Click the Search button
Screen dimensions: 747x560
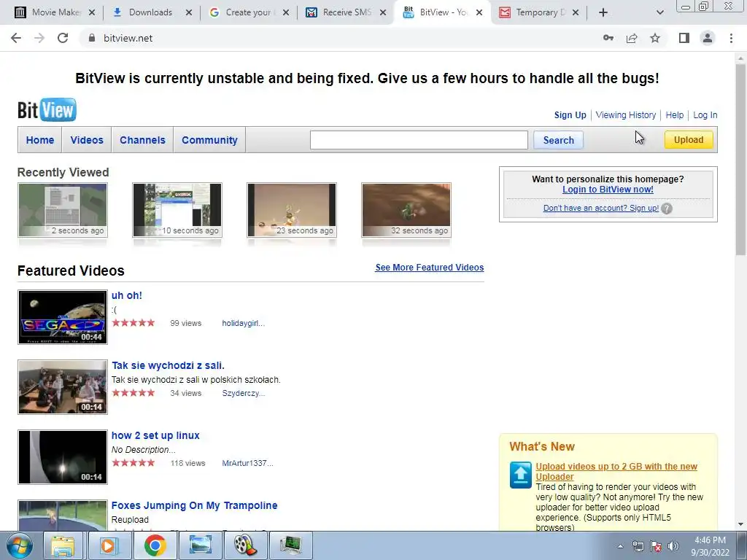(558, 140)
